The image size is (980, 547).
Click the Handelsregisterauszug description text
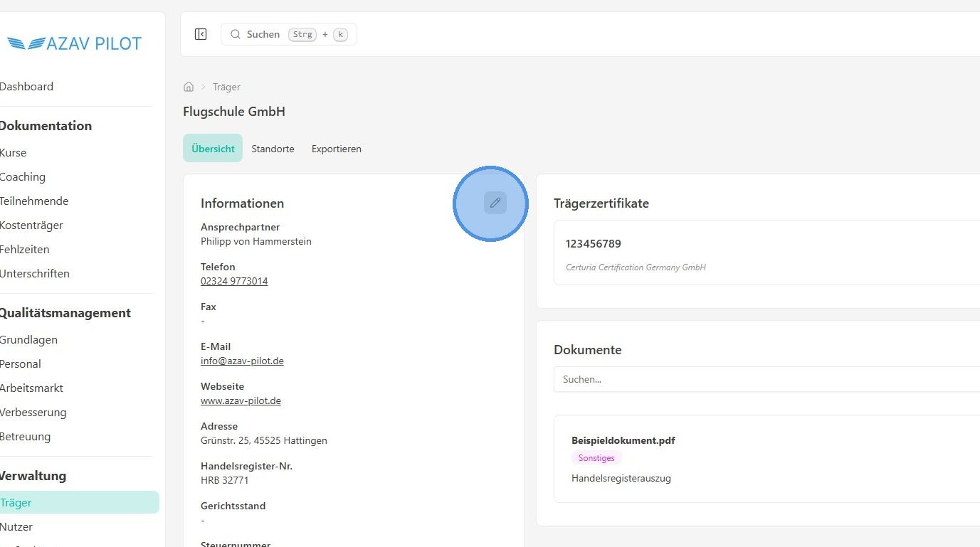pyautogui.click(x=621, y=478)
